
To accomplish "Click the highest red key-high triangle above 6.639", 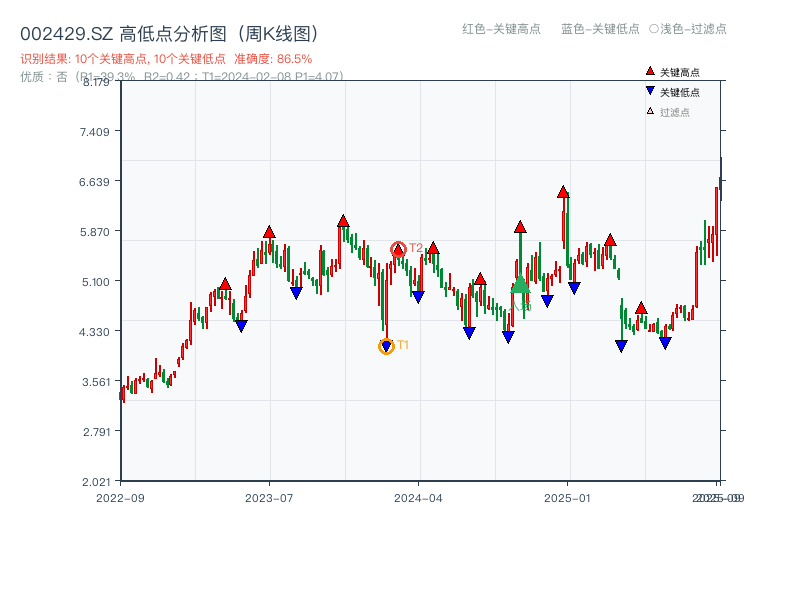I will [x=563, y=192].
